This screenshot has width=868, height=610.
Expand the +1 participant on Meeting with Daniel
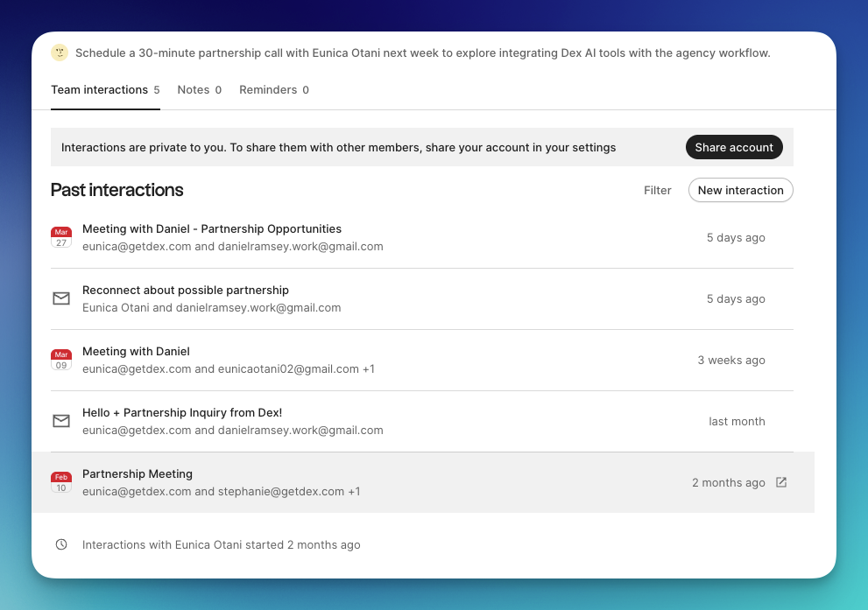coord(368,368)
